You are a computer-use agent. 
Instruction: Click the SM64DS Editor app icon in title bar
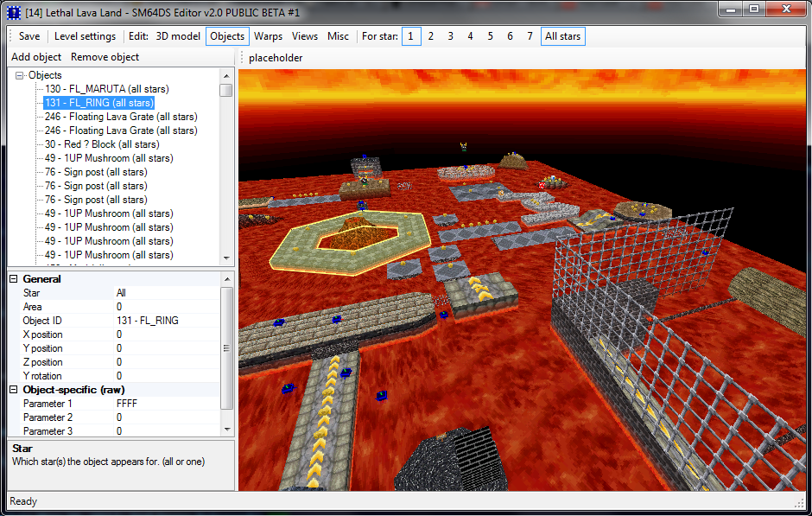point(14,12)
